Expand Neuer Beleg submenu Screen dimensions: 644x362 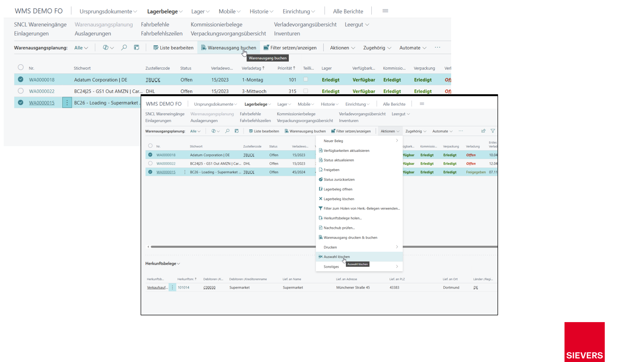click(x=359, y=141)
